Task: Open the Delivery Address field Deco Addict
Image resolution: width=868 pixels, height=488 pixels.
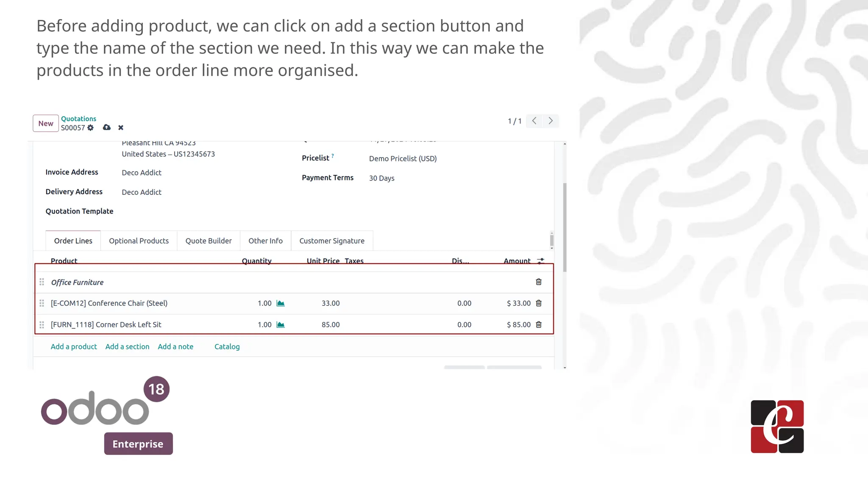Action: pyautogui.click(x=142, y=192)
